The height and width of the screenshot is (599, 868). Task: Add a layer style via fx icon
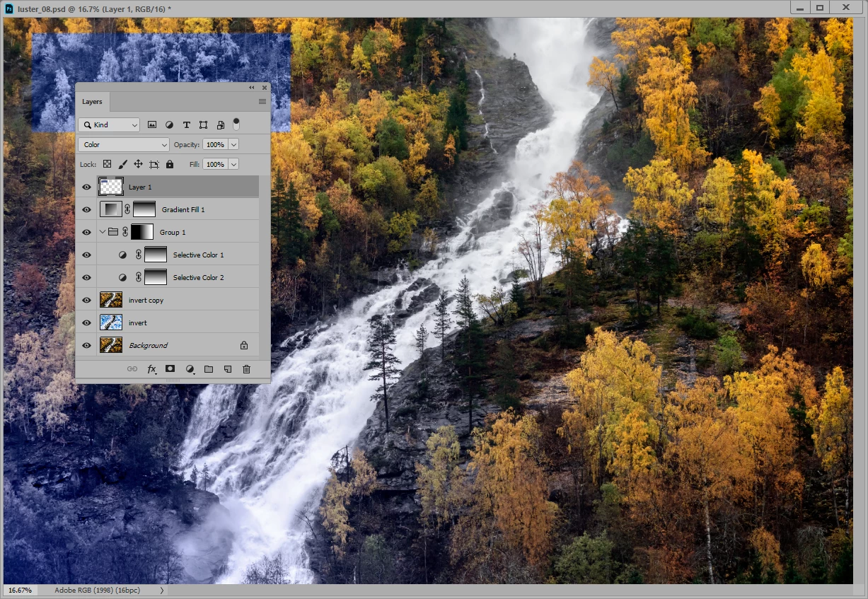click(x=151, y=369)
